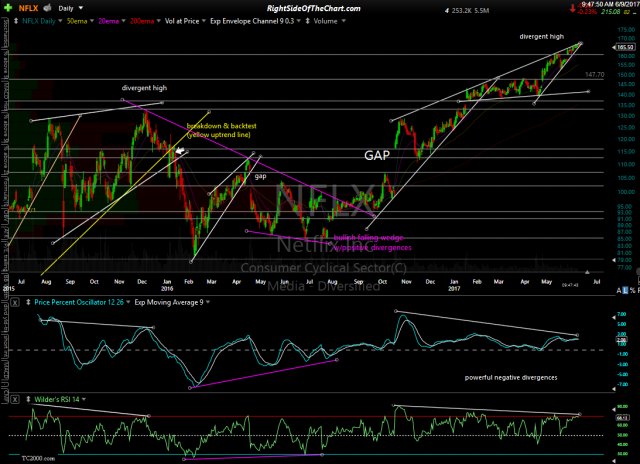Click the green plus add-symbol icon
640x464 pixels.
8,8
